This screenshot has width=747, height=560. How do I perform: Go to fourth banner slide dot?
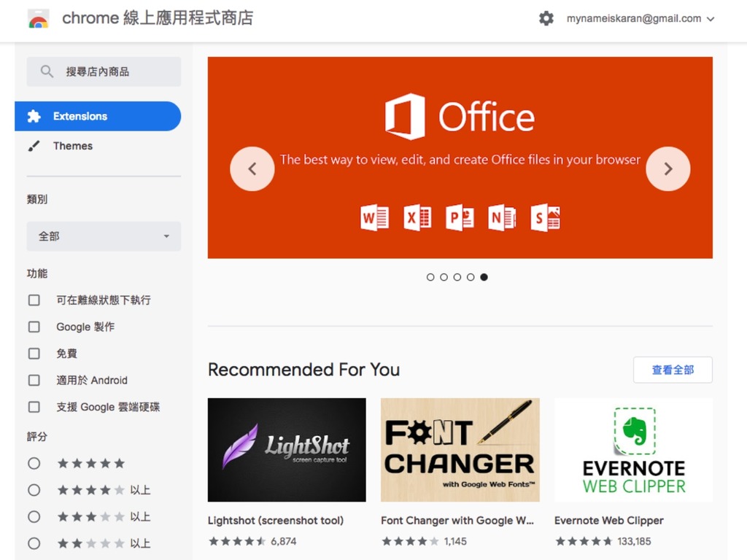point(471,277)
